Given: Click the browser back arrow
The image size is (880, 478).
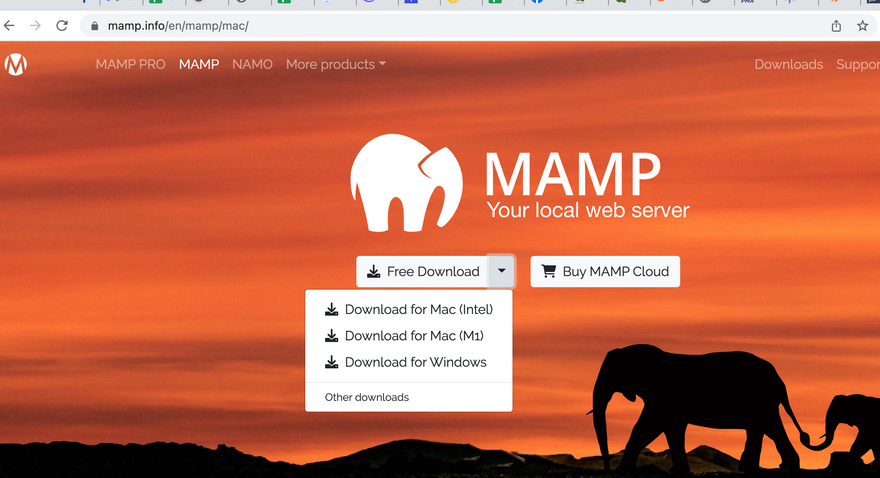Looking at the screenshot, I should click(x=10, y=26).
